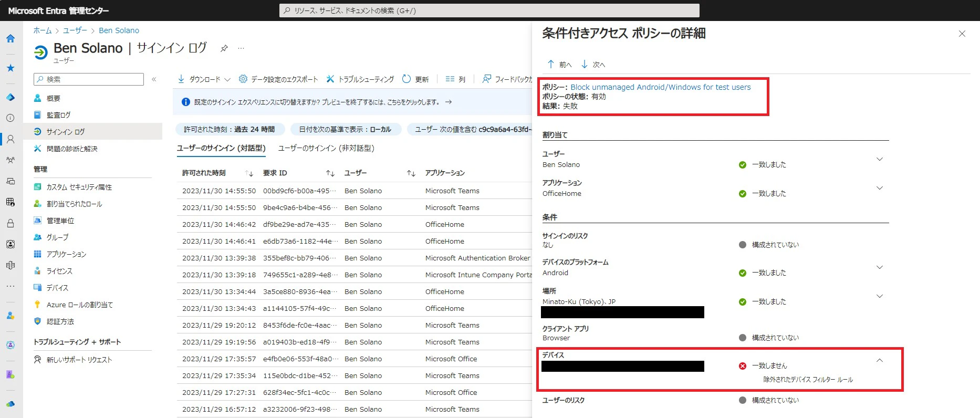Expand the アプリケーション OfficeHome row chevron

tap(880, 188)
